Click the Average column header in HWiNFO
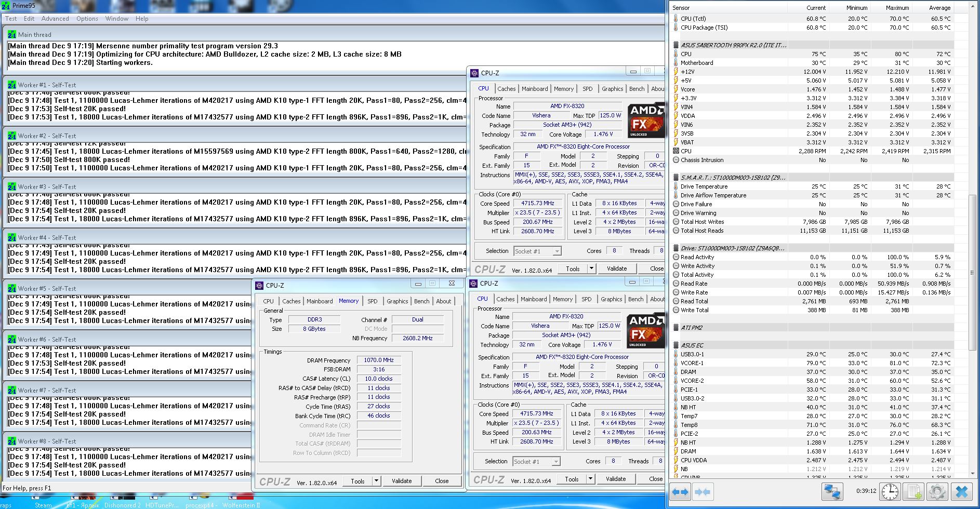This screenshot has width=980, height=509. click(x=932, y=8)
